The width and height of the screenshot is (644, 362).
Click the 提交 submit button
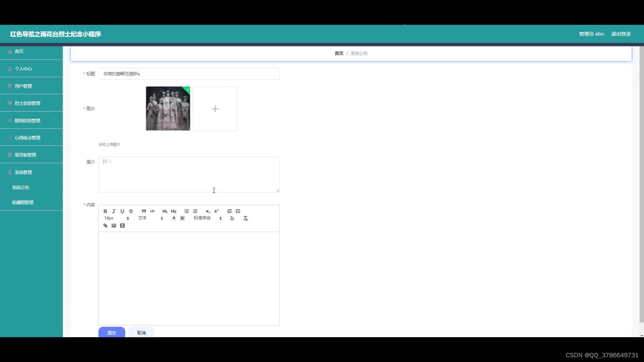point(112,333)
